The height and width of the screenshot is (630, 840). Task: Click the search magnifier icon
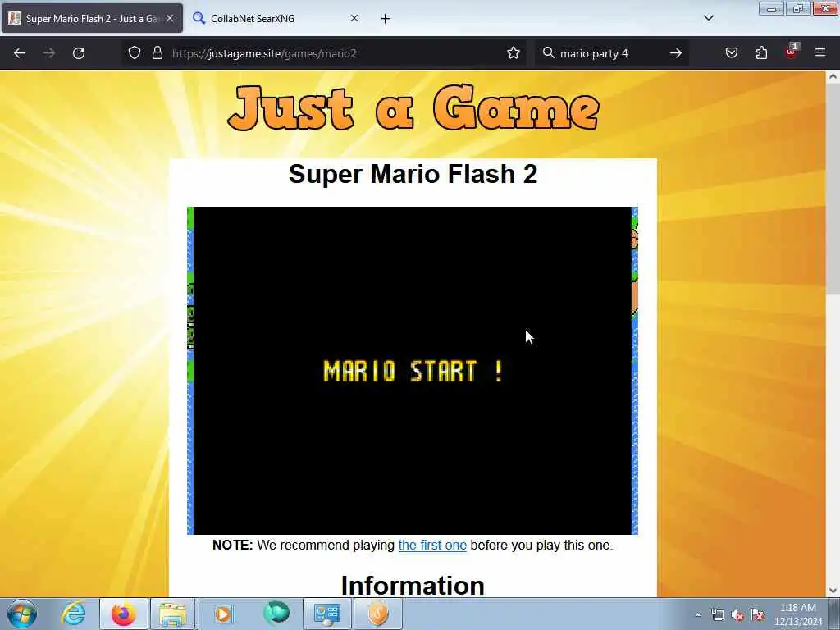tap(548, 53)
